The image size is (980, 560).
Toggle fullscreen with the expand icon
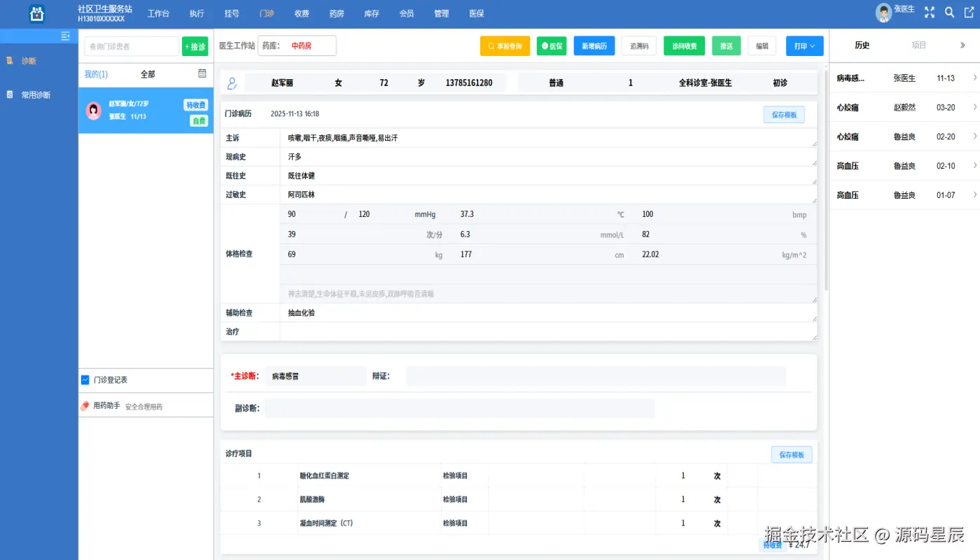click(930, 13)
